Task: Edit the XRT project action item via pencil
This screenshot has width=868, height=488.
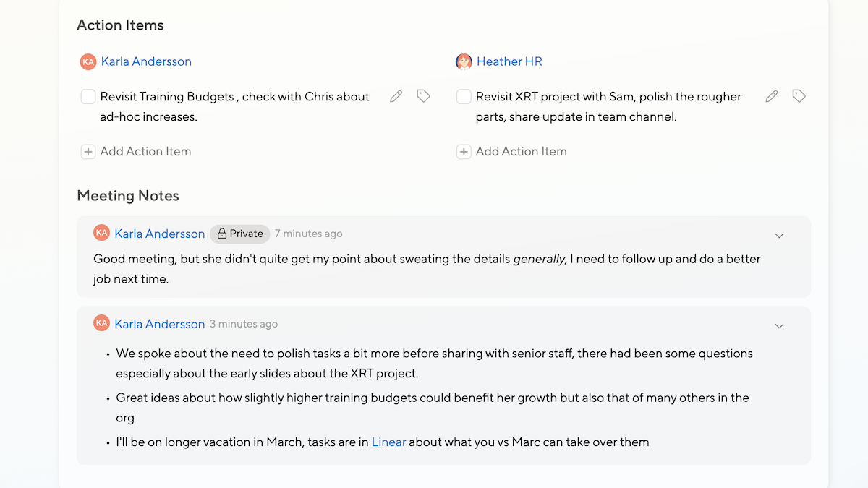Action: (x=772, y=96)
